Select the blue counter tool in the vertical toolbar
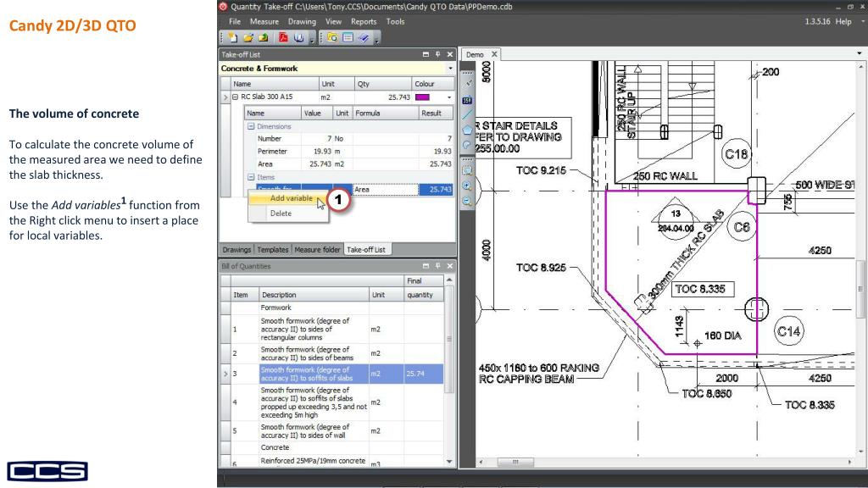The width and height of the screenshot is (868, 488). point(467,100)
